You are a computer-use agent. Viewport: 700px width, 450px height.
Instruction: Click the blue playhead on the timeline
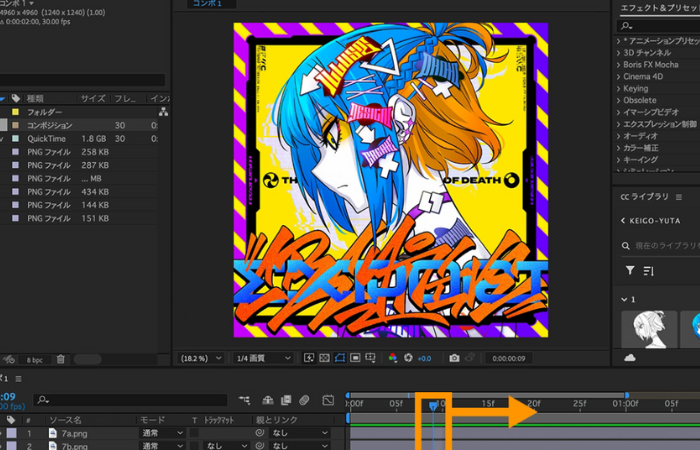point(433,405)
